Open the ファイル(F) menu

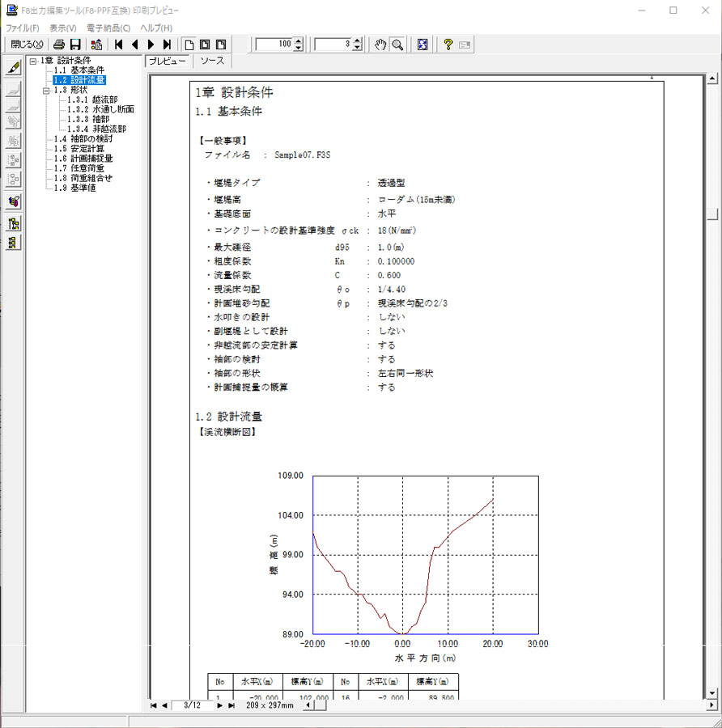point(23,28)
